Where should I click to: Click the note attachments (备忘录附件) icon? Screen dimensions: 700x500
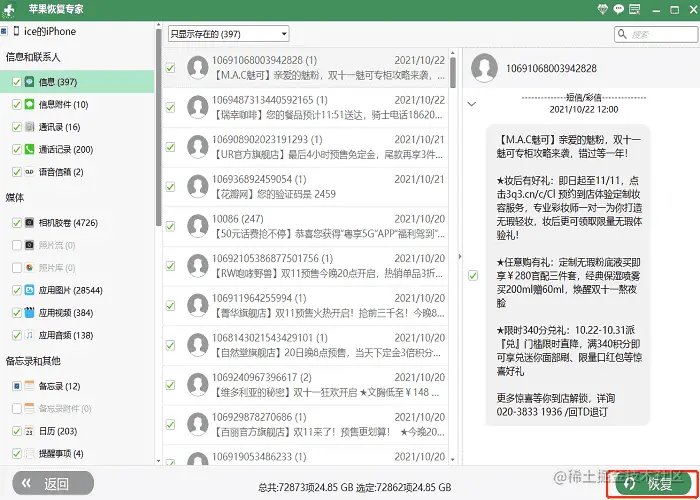pos(29,408)
